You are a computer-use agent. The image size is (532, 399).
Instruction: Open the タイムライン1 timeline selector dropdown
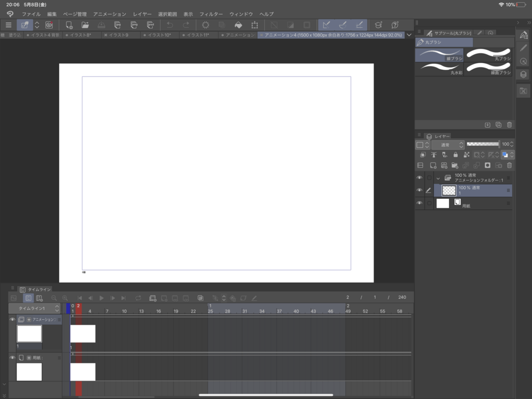coord(34,308)
